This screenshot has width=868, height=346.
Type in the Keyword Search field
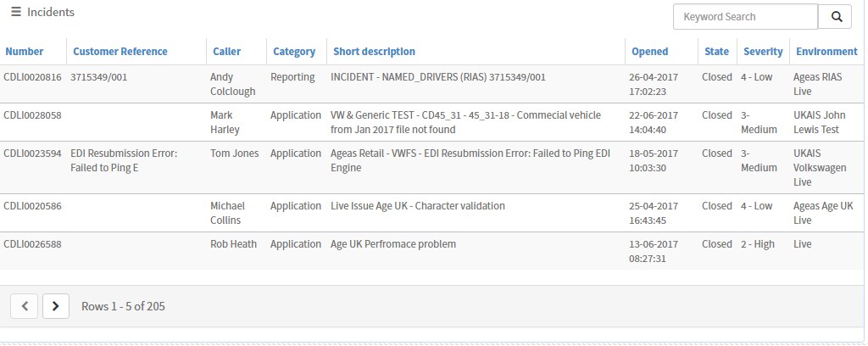[x=744, y=16]
